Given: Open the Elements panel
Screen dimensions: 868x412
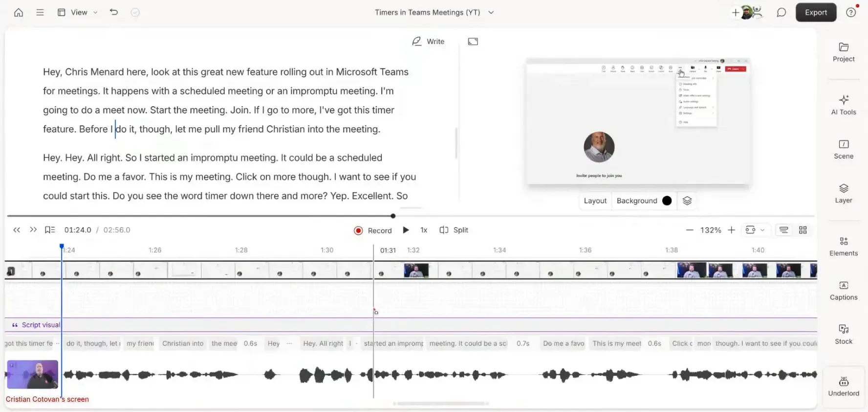Looking at the screenshot, I should tap(844, 247).
